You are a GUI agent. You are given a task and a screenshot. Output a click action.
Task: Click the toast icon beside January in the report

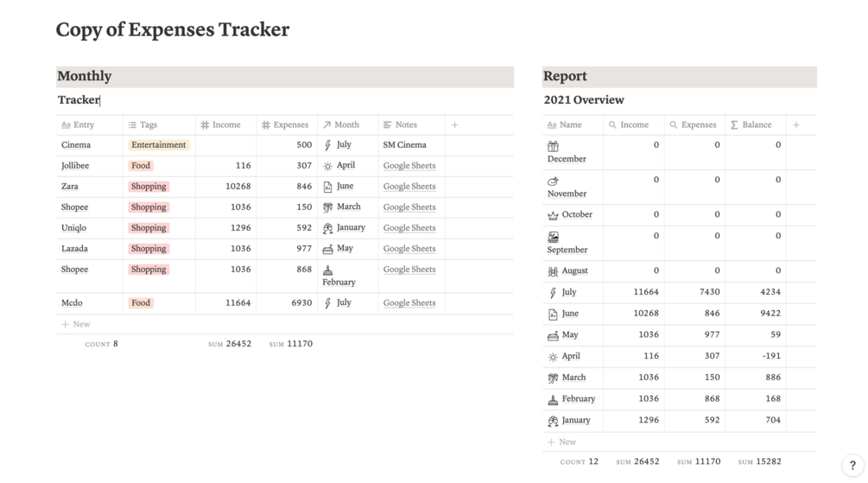[553, 421]
